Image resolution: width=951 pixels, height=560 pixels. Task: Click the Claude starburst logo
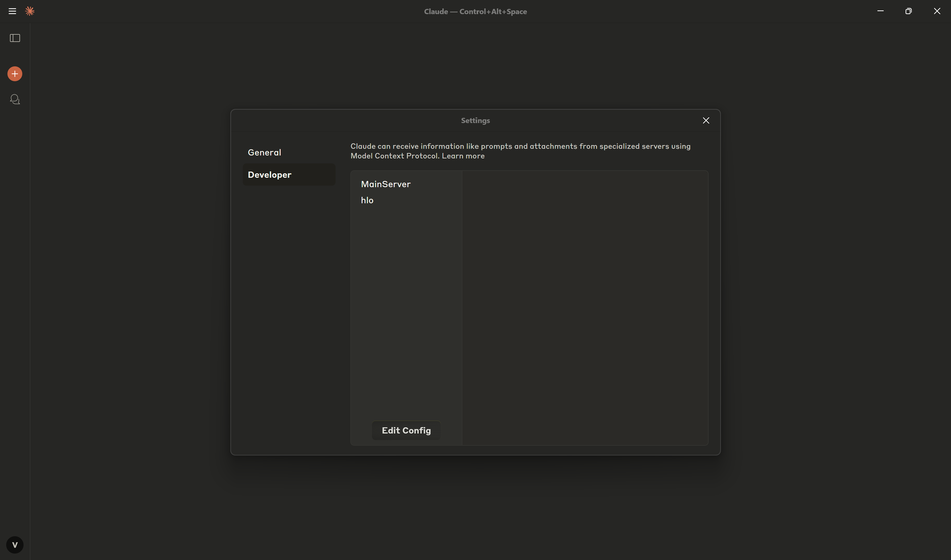point(30,11)
